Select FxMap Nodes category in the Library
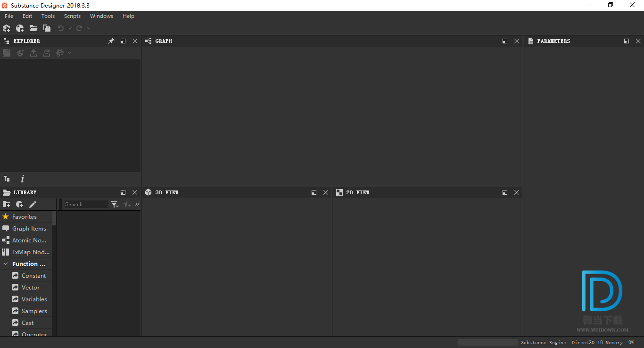This screenshot has width=644, height=348. coord(26,252)
